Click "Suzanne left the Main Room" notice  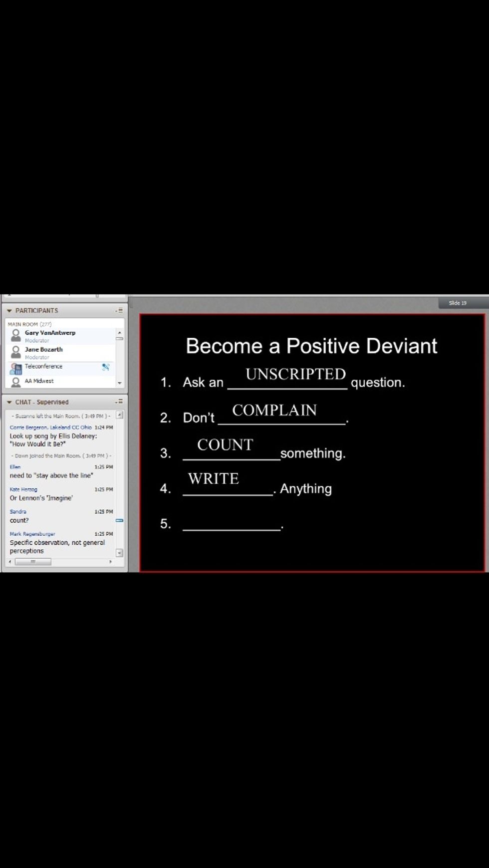click(x=61, y=416)
